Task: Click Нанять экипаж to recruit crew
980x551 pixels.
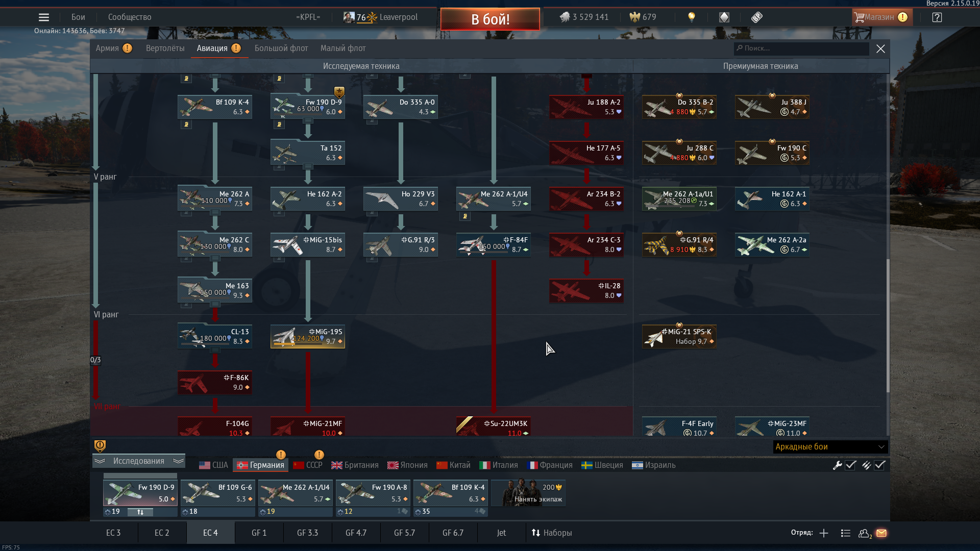Action: (x=528, y=493)
